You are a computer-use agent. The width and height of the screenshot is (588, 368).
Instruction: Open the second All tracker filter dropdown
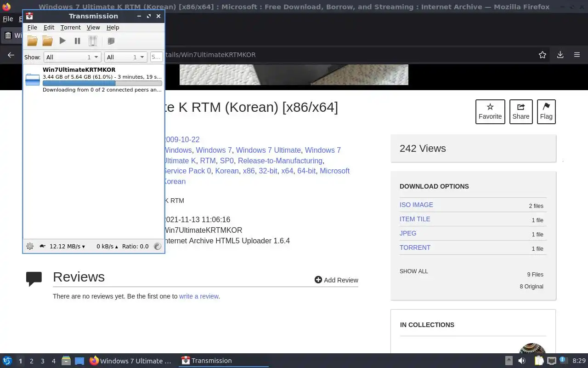click(x=125, y=57)
